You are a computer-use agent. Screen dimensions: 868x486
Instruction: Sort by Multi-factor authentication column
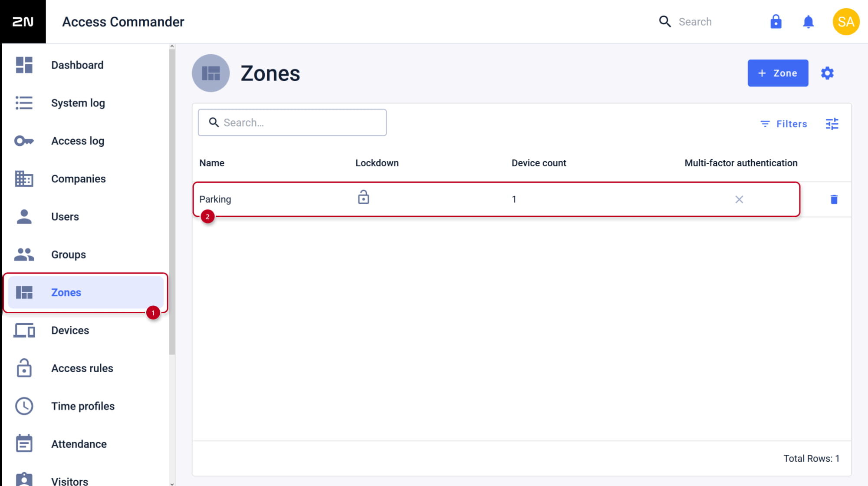[741, 163]
